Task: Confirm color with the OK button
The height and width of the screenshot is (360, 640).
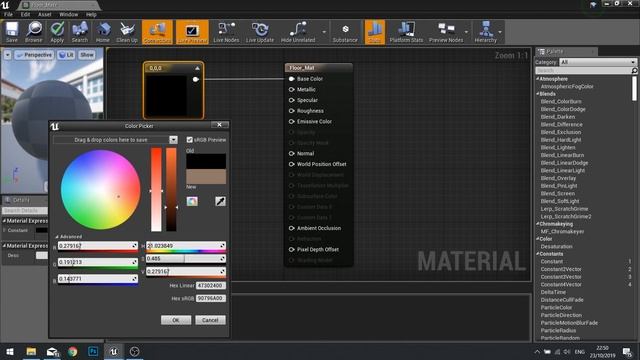Action: coord(176,320)
